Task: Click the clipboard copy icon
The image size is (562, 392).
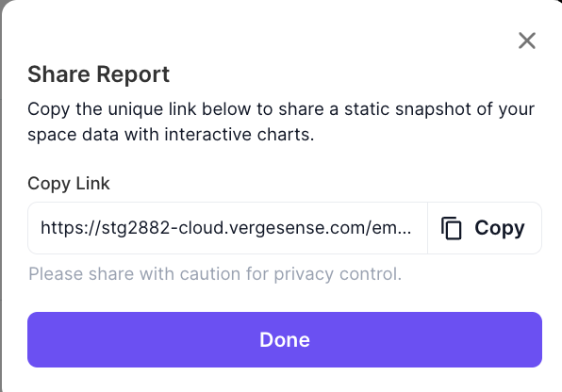Action: pyautogui.click(x=452, y=228)
